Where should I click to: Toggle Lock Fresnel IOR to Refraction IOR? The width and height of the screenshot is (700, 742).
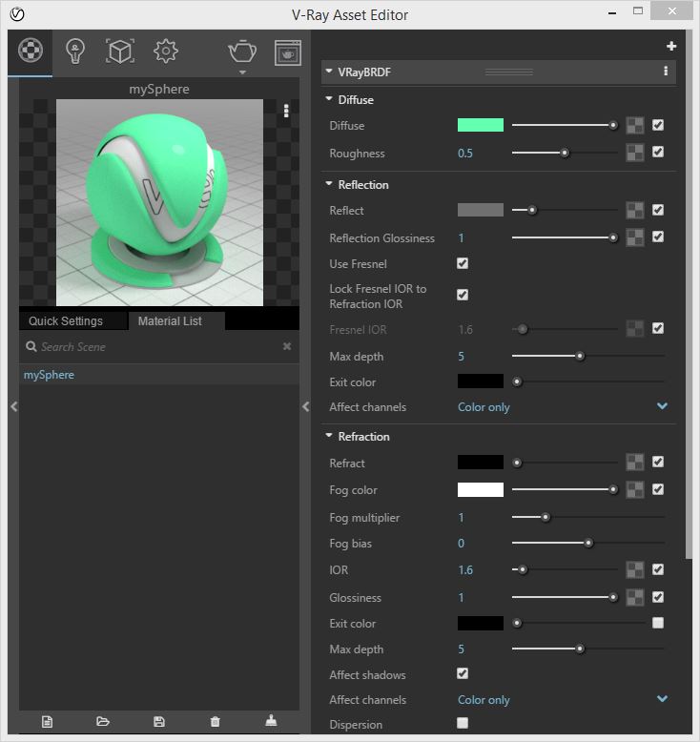pos(463,295)
